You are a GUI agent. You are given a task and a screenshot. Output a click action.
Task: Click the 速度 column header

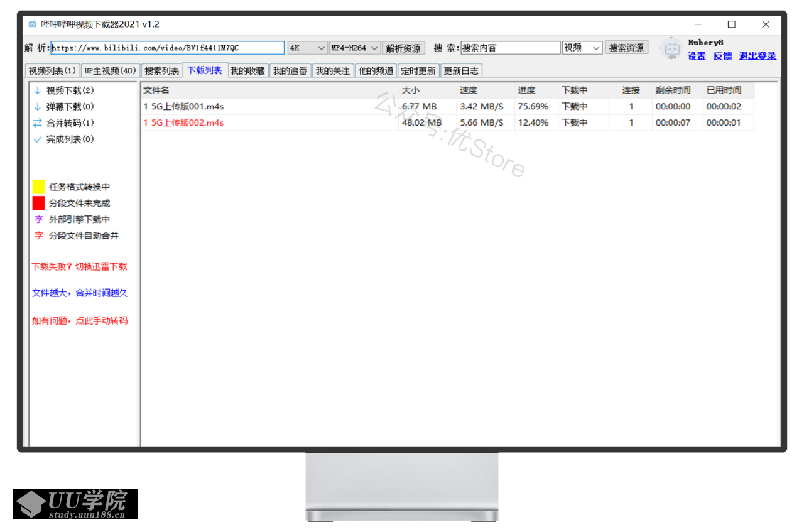486,90
